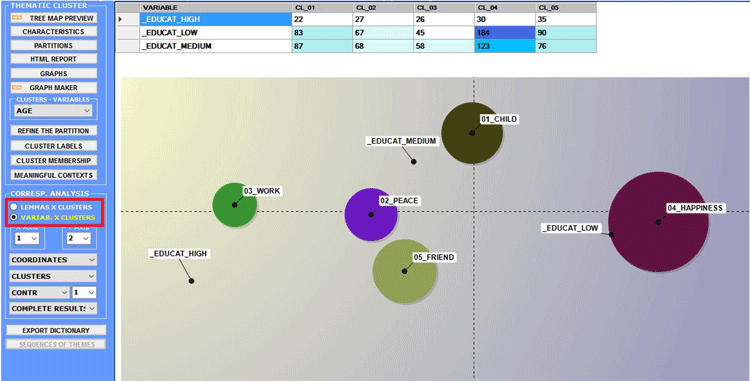Click the CL_05 column header

pyautogui.click(x=566, y=8)
